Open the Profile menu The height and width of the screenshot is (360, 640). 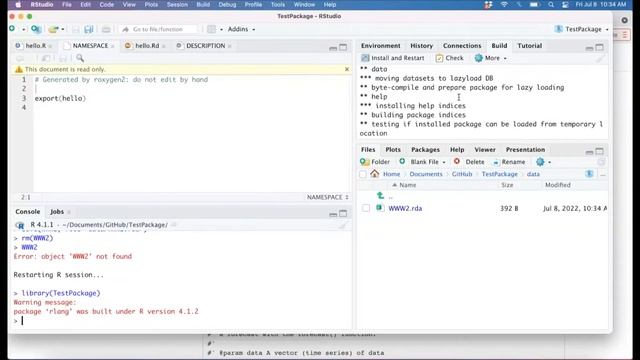pos(253,5)
